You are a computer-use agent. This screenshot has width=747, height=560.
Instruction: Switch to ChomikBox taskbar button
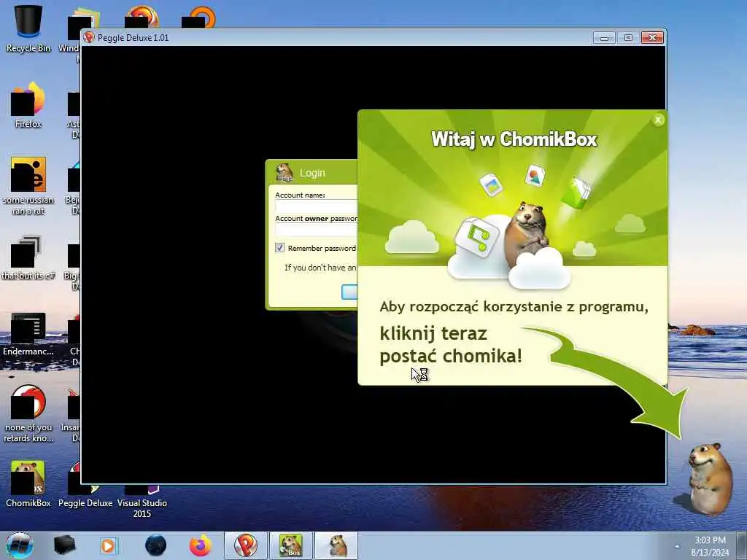[291, 545]
